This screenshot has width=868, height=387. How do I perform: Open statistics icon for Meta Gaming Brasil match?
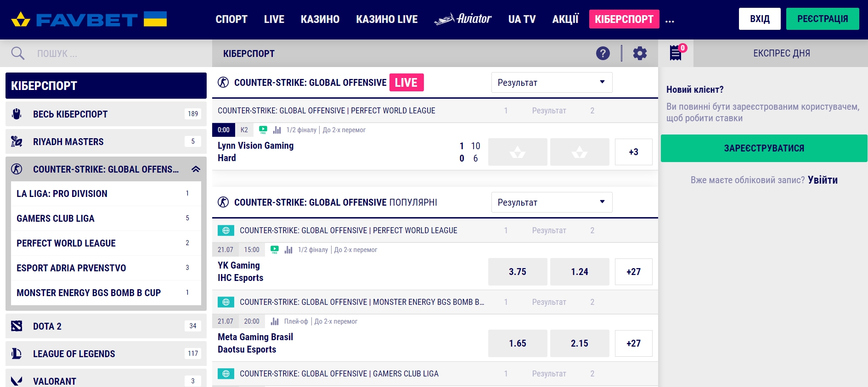(275, 321)
